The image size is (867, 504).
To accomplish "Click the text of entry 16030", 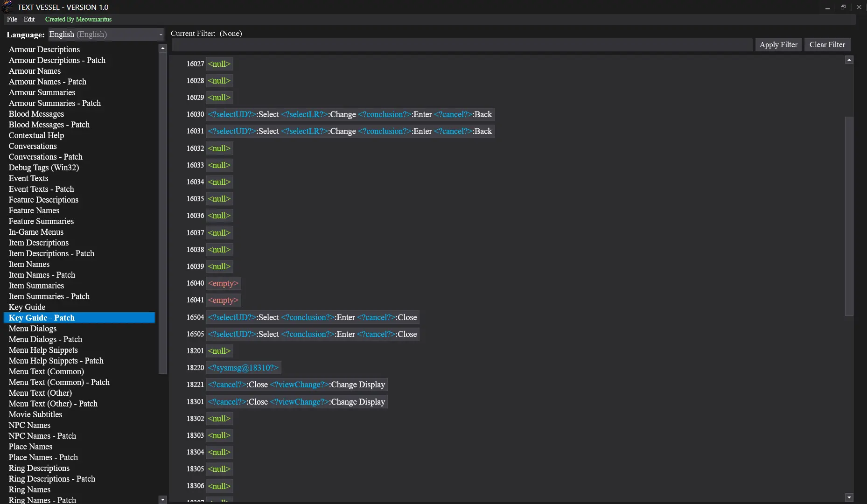I will (x=350, y=114).
